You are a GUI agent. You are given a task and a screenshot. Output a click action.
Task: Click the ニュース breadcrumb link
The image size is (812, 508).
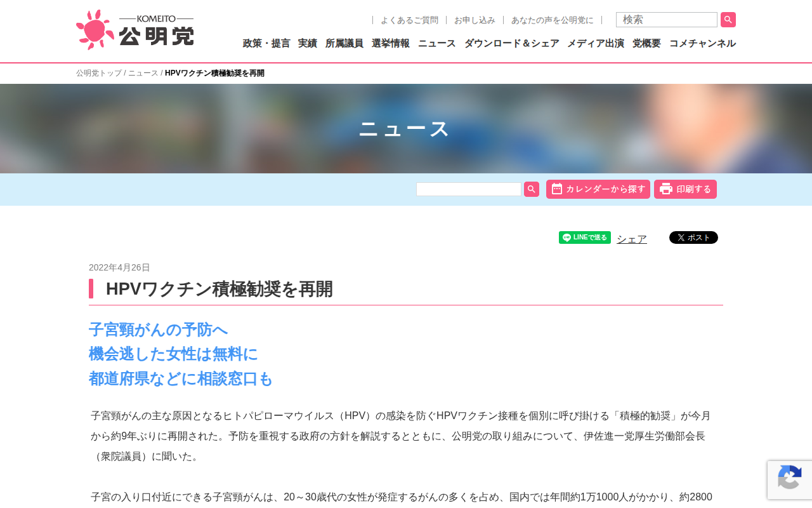coord(143,73)
